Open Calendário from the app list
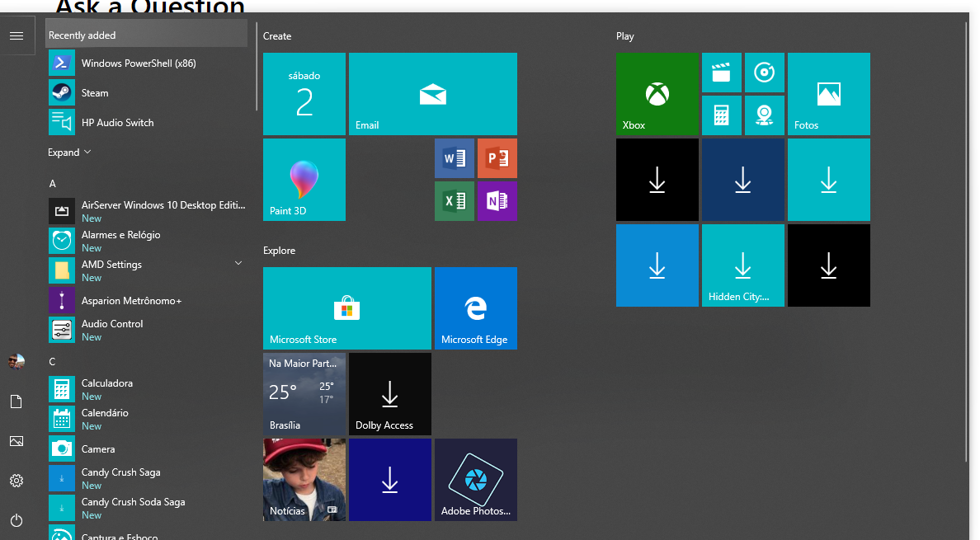The height and width of the screenshot is (540, 980). (148, 419)
